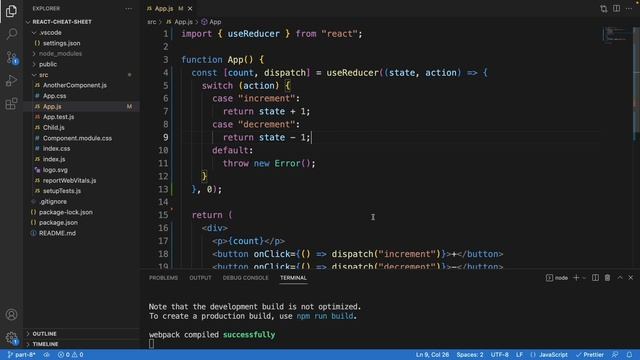
Task: Open notifications bell icon
Action: coord(629,355)
